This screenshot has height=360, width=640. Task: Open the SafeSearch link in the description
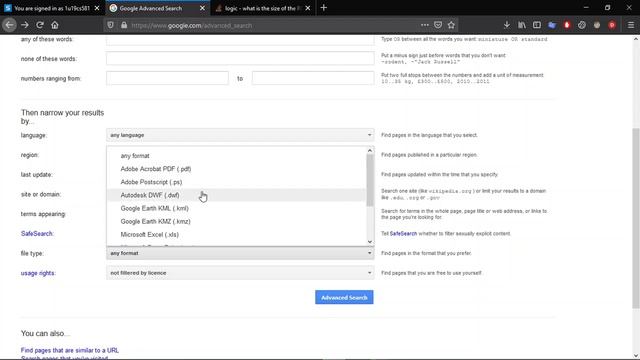click(403, 233)
